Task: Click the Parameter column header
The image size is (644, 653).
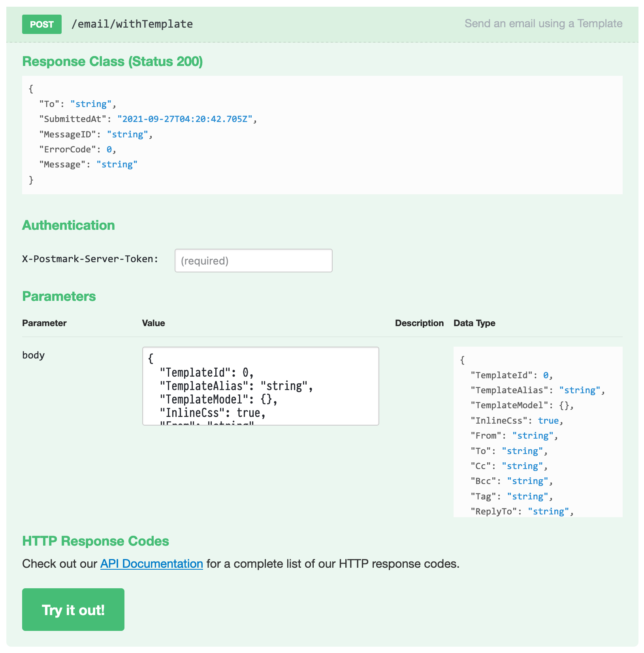Action: coord(44,323)
